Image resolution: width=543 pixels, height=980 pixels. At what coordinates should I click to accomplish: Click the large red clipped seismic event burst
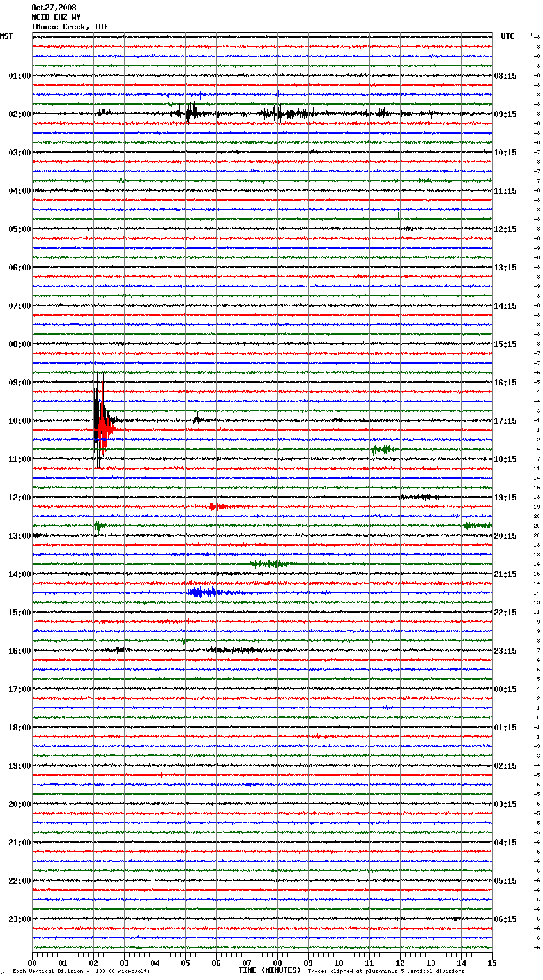(105, 429)
